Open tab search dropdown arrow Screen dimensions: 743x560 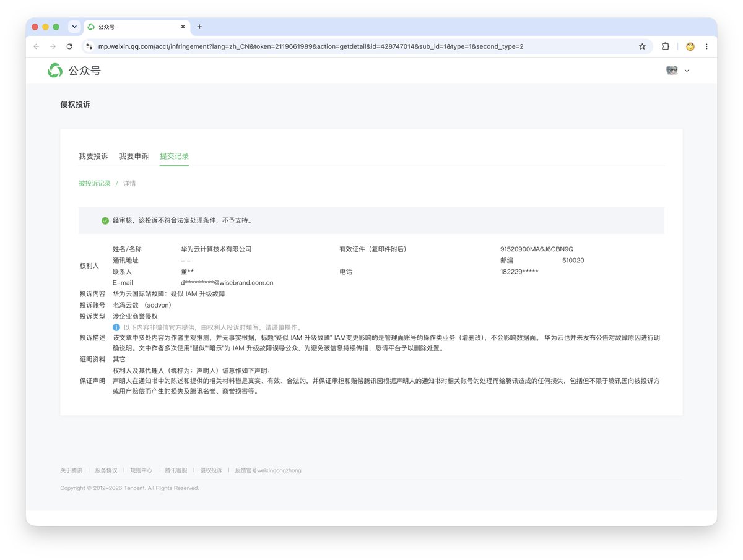point(74,27)
